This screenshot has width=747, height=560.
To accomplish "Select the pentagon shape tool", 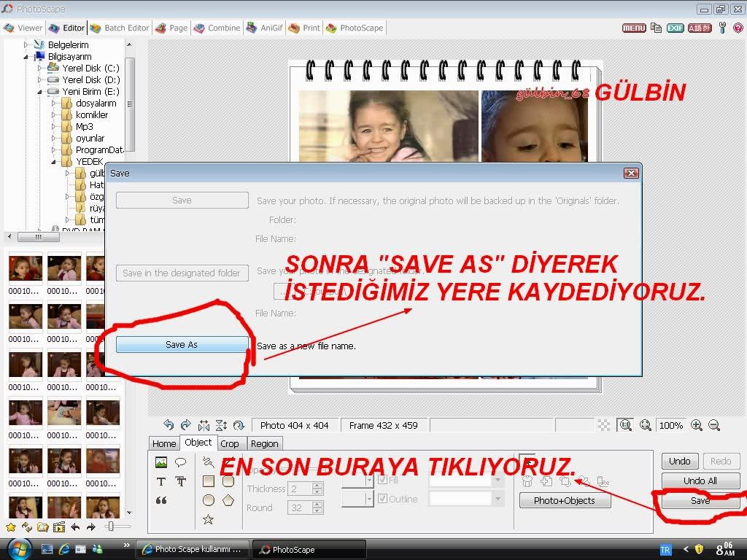I will 228,500.
